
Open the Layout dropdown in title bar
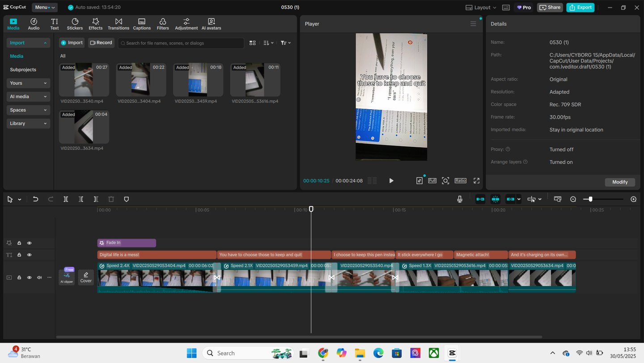point(481,8)
